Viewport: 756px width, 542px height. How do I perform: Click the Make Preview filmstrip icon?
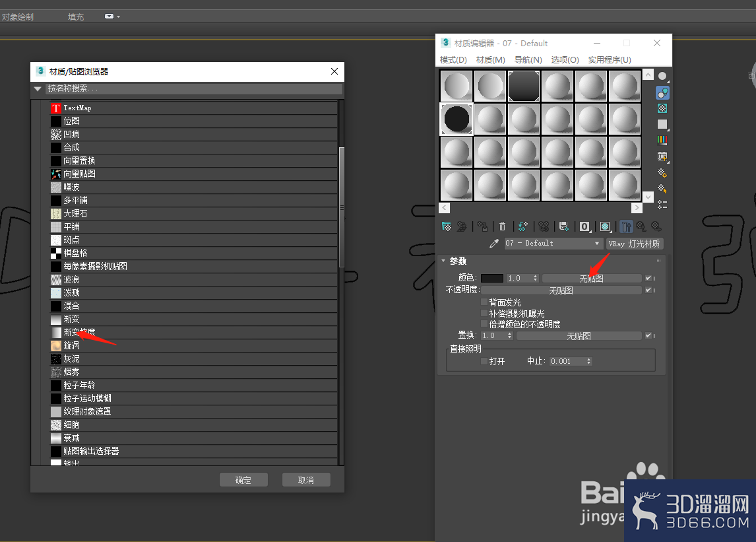coord(663,156)
